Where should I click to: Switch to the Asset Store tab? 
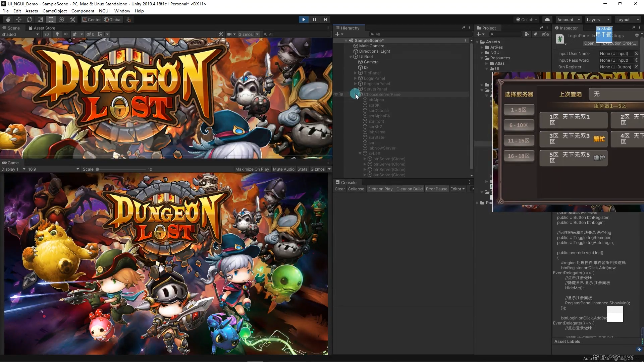[x=42, y=28]
